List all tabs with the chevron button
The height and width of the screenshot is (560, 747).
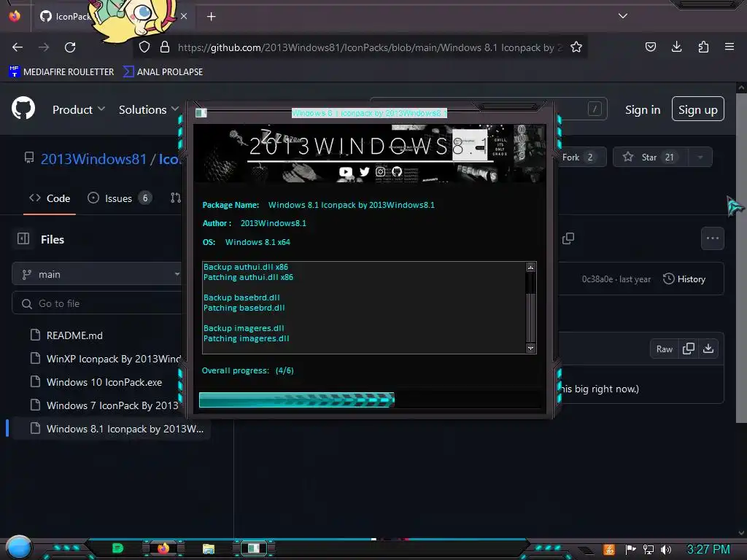[623, 16]
